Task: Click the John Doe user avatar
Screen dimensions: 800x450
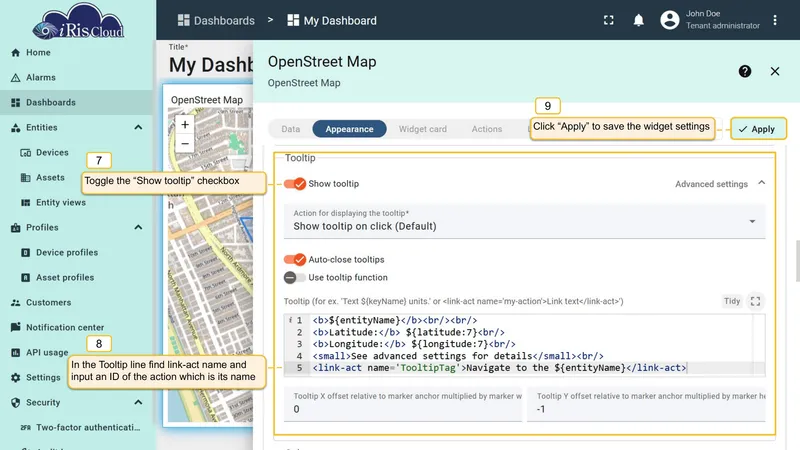Action: (x=670, y=20)
